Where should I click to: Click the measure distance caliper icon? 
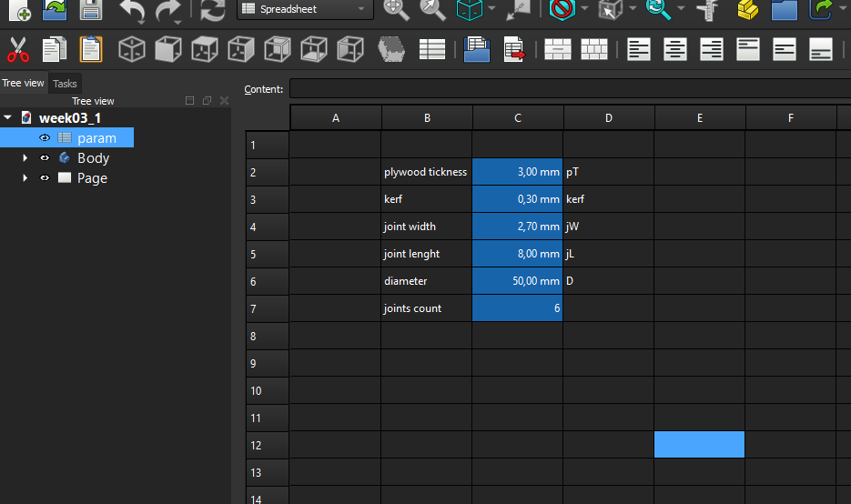(709, 10)
